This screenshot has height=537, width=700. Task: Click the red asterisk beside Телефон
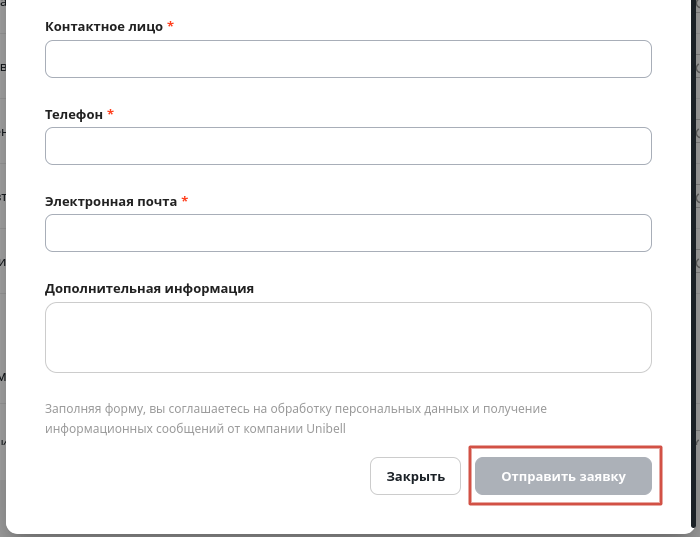click(x=111, y=112)
